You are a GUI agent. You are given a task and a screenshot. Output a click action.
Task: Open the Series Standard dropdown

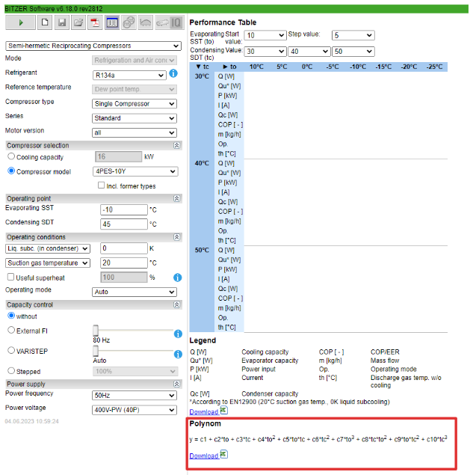[135, 118]
